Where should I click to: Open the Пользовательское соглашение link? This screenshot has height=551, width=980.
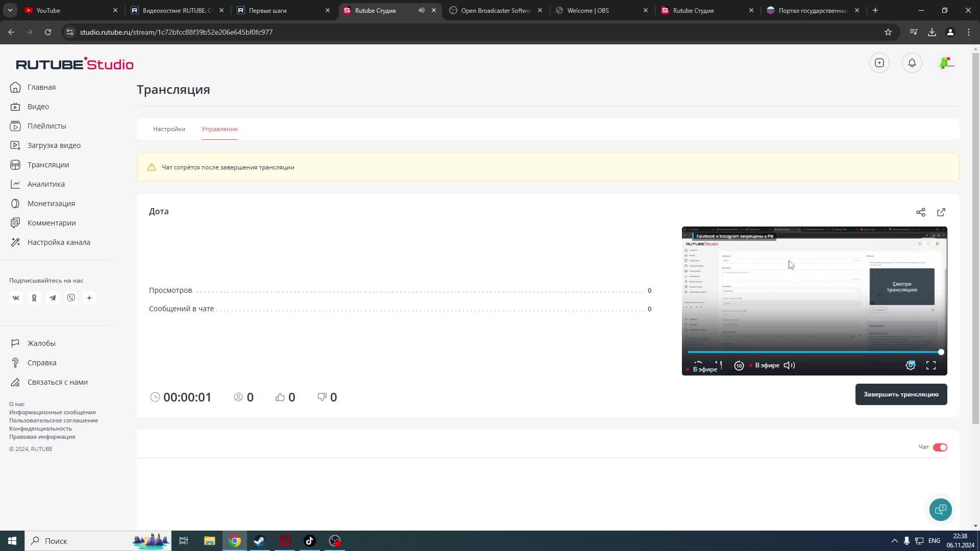[54, 420]
